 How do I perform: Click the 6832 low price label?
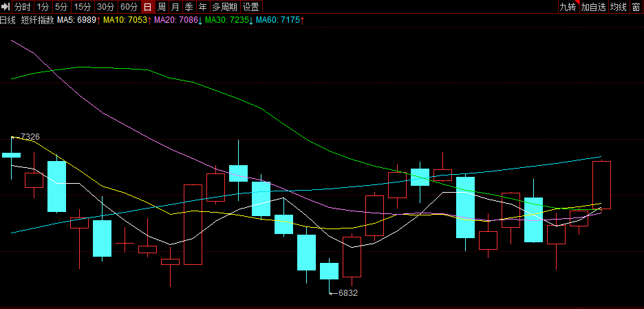(348, 293)
